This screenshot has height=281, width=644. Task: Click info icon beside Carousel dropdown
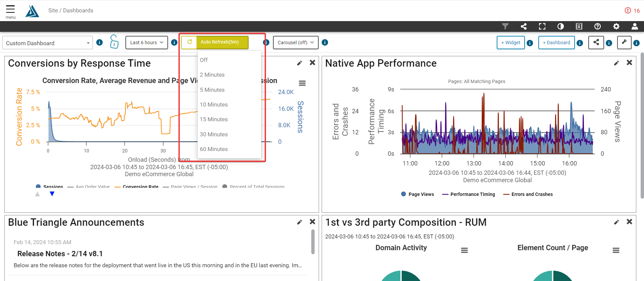pos(325,43)
